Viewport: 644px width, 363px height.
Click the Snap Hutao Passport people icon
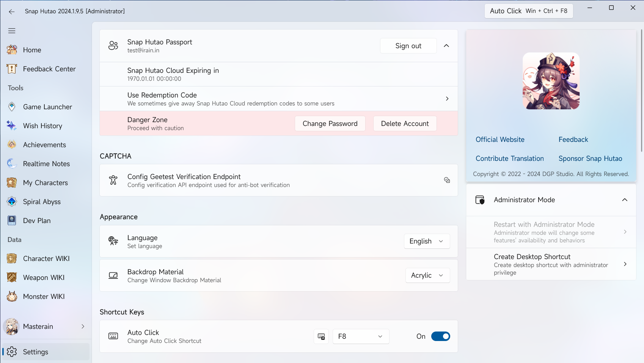pyautogui.click(x=113, y=46)
